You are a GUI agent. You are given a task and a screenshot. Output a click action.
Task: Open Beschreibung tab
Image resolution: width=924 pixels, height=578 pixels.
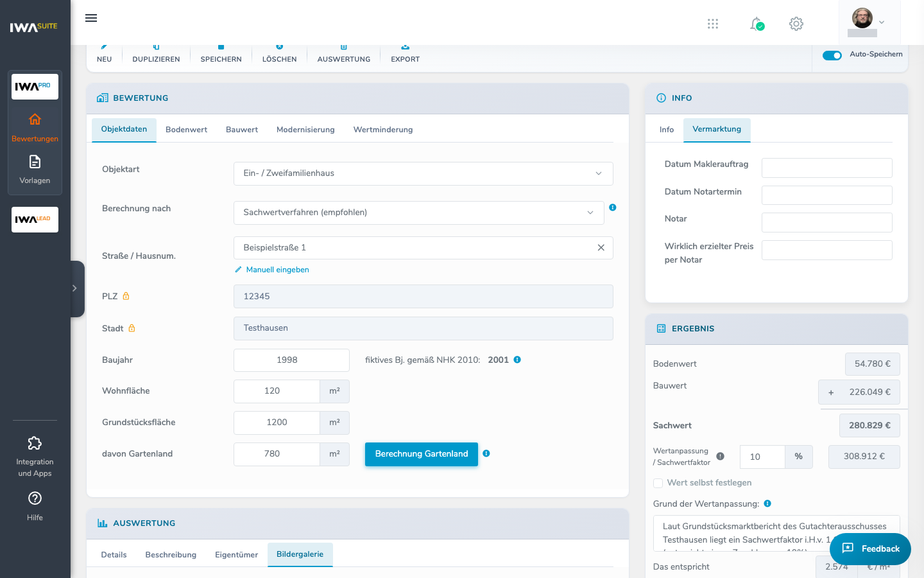click(171, 555)
